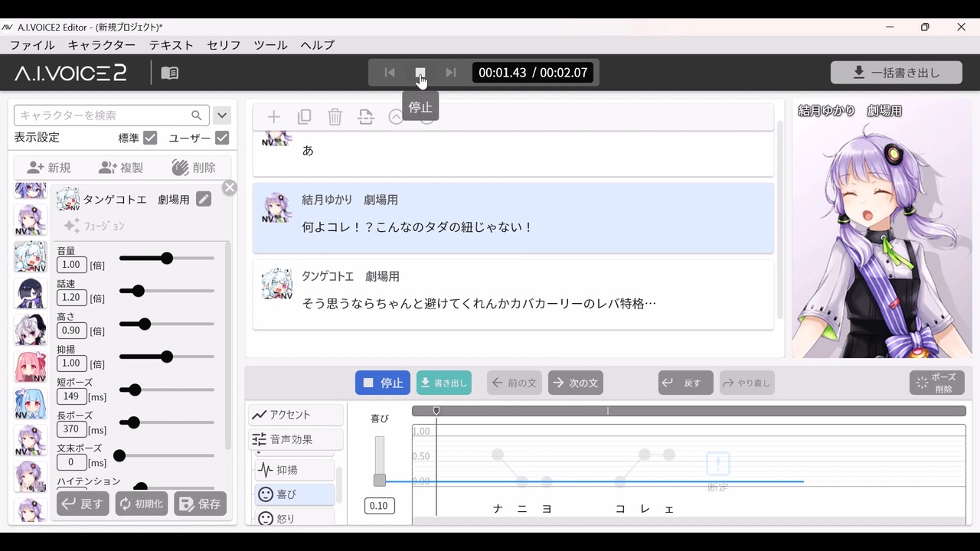Open the ツール menu
Viewport: 980px width, 551px height.
[x=270, y=45]
